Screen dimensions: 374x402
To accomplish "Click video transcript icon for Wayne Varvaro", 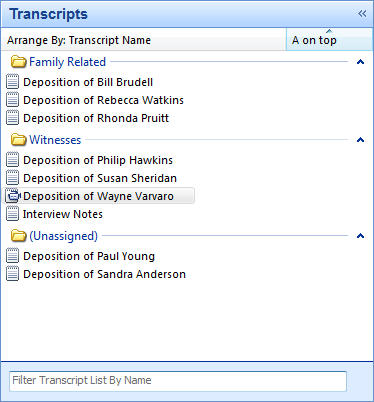I will (13, 196).
